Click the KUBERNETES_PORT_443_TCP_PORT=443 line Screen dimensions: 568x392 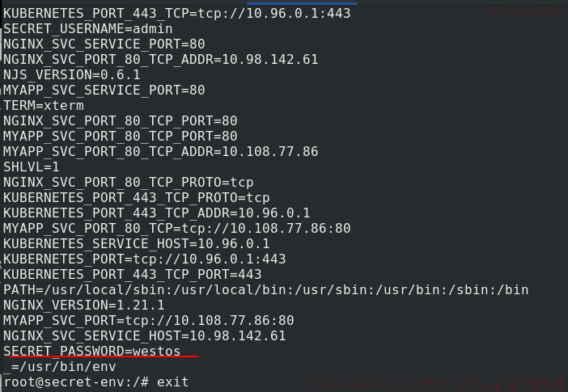(133, 274)
